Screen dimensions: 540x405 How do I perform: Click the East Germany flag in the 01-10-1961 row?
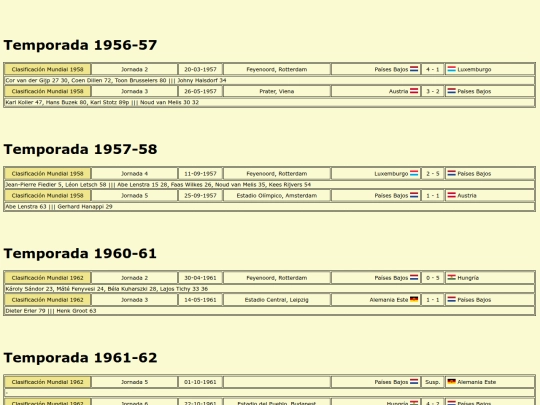(451, 382)
